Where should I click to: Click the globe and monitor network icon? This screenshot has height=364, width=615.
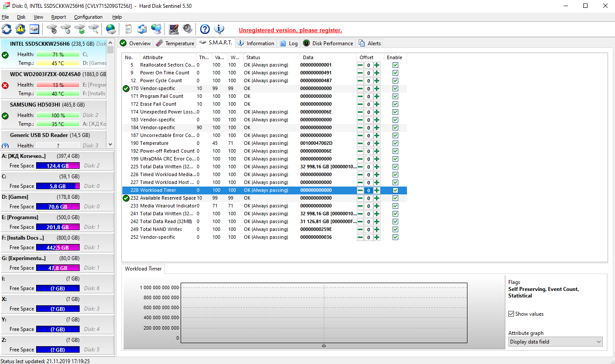coord(156,29)
